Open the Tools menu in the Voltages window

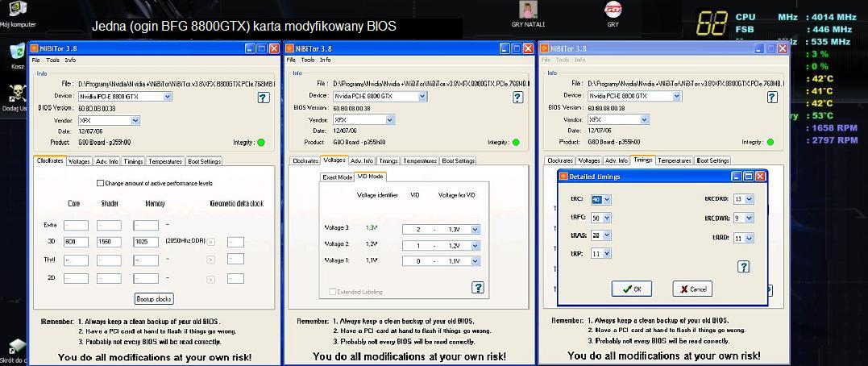tap(308, 60)
